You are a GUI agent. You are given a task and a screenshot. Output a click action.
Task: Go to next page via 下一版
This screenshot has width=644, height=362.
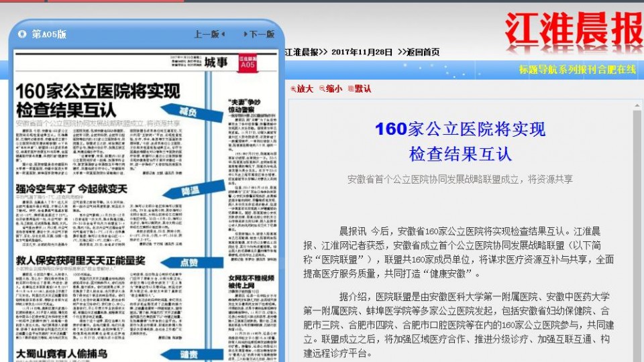(259, 34)
